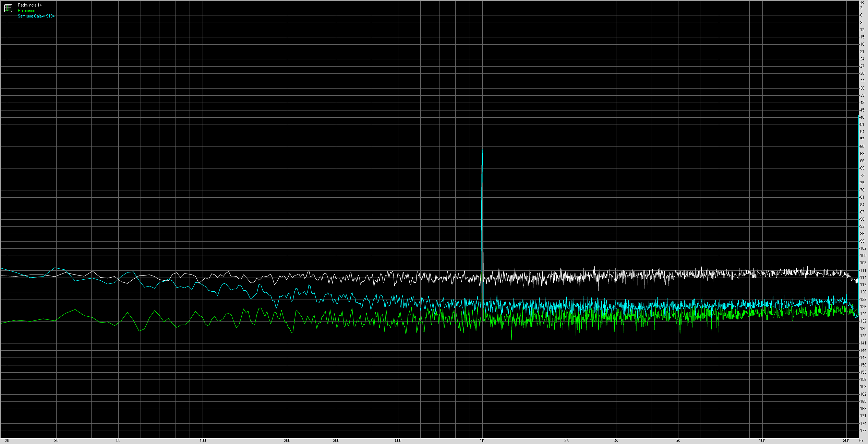Select the green Reference legend entry

click(x=26, y=11)
